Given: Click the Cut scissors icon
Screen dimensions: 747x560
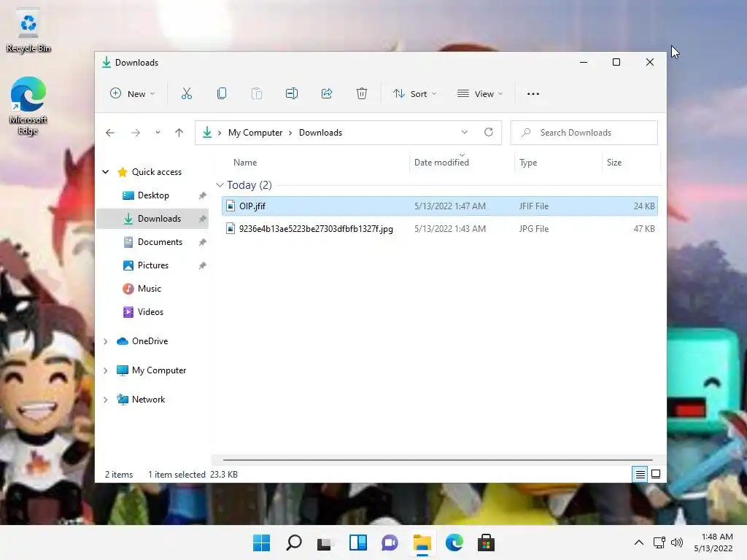Looking at the screenshot, I should (x=186, y=94).
